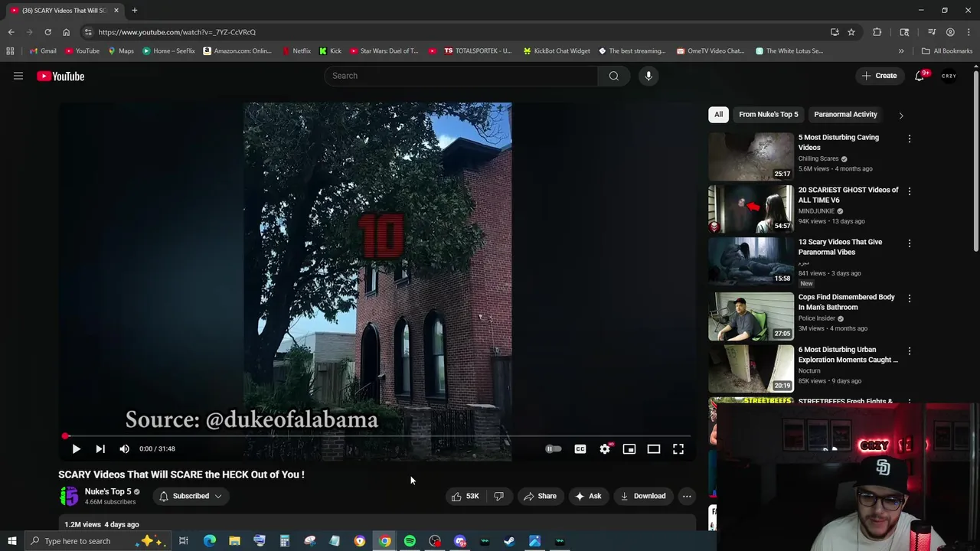Open Microsoft Edge from the taskbar

[209, 541]
